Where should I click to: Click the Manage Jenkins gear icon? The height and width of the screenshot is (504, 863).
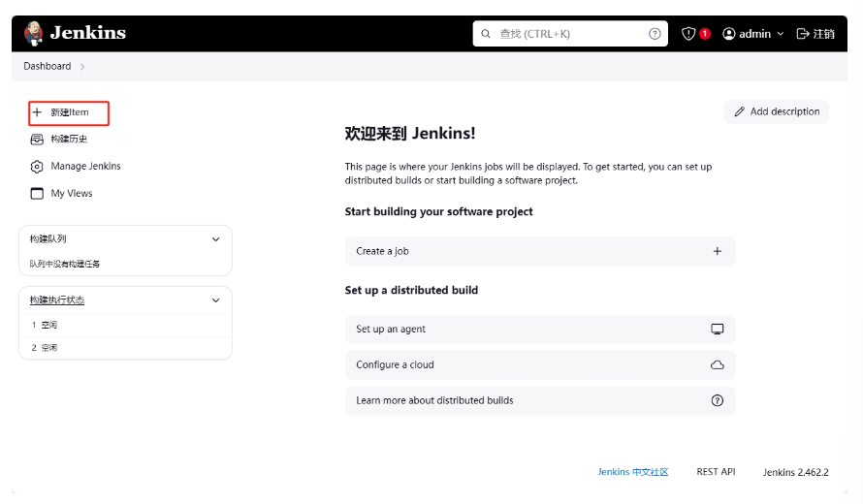click(x=37, y=166)
